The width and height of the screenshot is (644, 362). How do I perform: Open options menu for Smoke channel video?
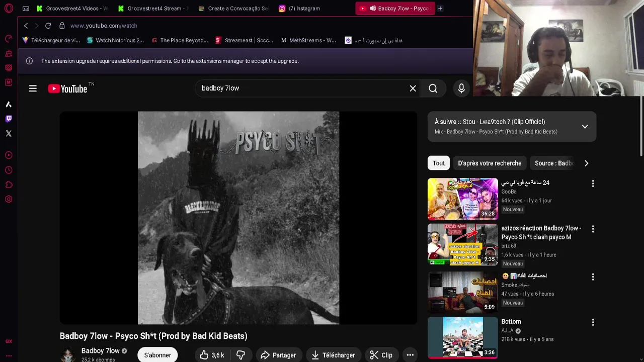click(593, 277)
